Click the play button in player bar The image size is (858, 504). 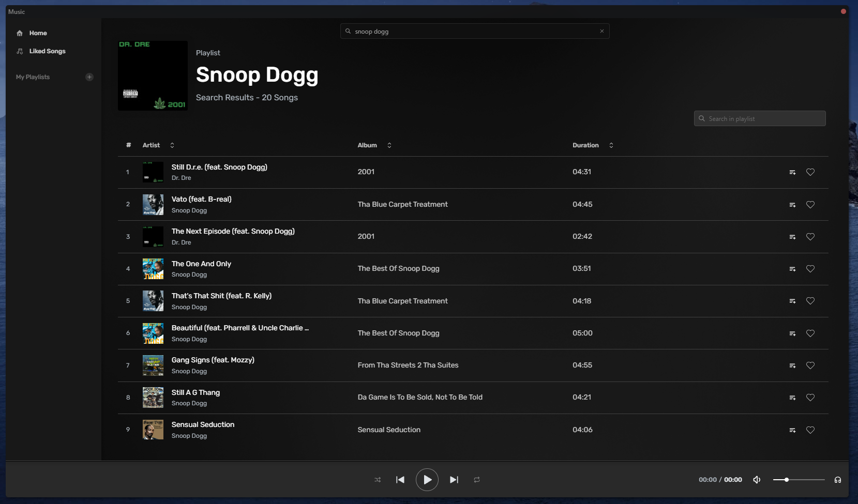[427, 480]
